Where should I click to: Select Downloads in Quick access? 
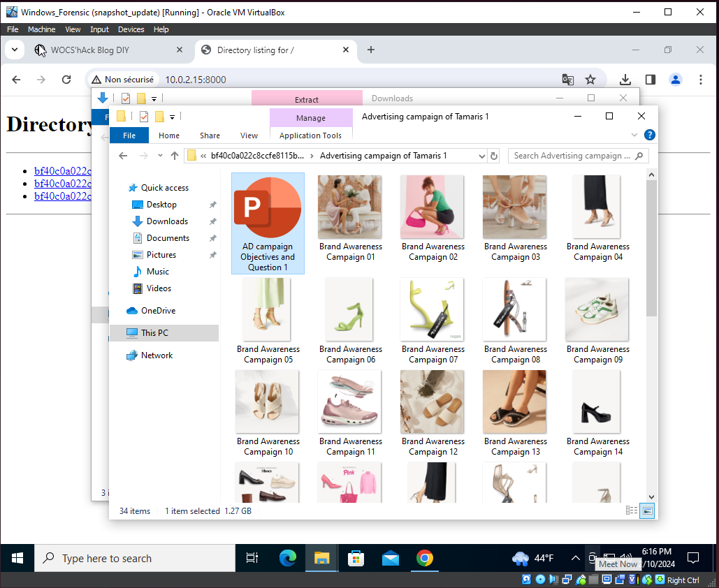[x=167, y=221]
